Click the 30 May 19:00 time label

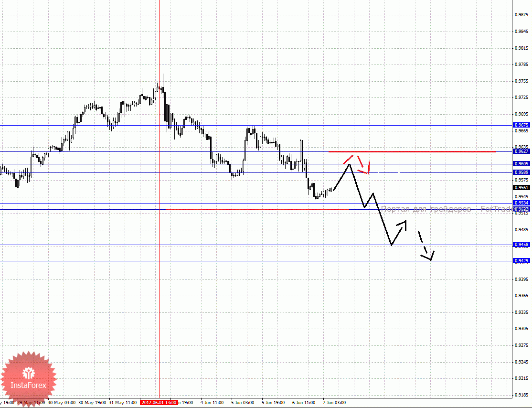click(92, 403)
